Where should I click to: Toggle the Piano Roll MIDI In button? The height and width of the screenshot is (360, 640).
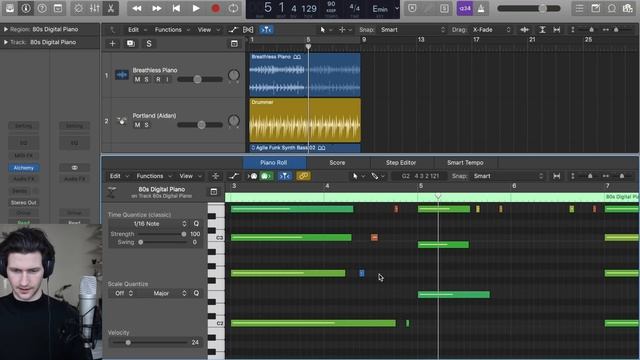point(252,176)
